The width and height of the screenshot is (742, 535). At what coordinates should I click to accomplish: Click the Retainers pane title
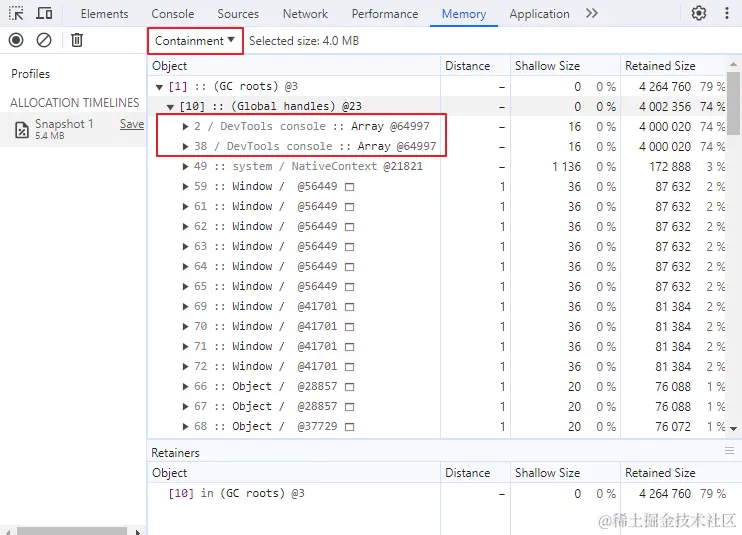click(175, 453)
